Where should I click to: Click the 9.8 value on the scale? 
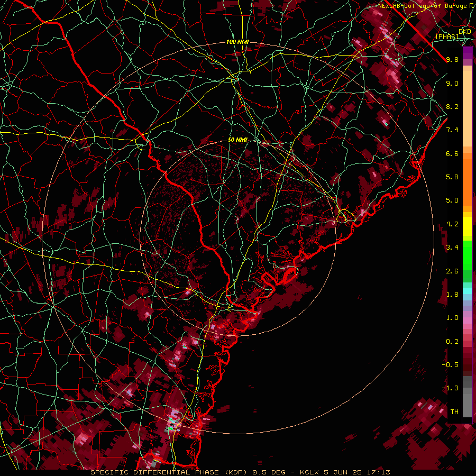tap(452, 59)
